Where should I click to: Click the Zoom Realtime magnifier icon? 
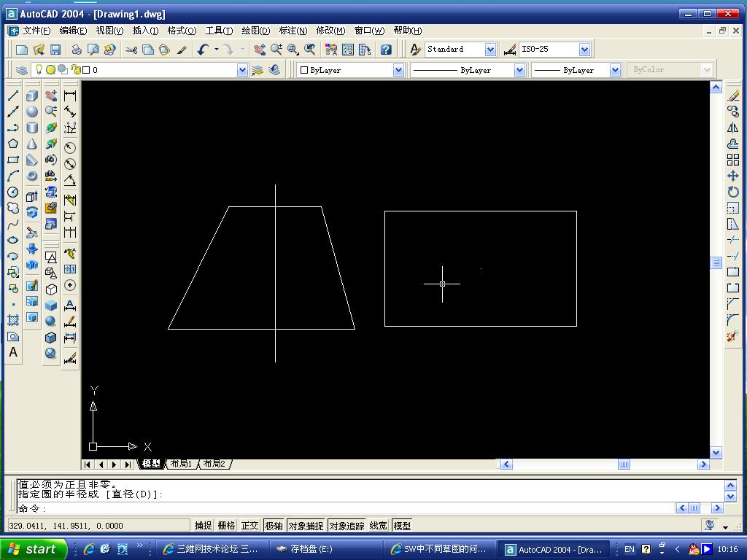click(276, 50)
